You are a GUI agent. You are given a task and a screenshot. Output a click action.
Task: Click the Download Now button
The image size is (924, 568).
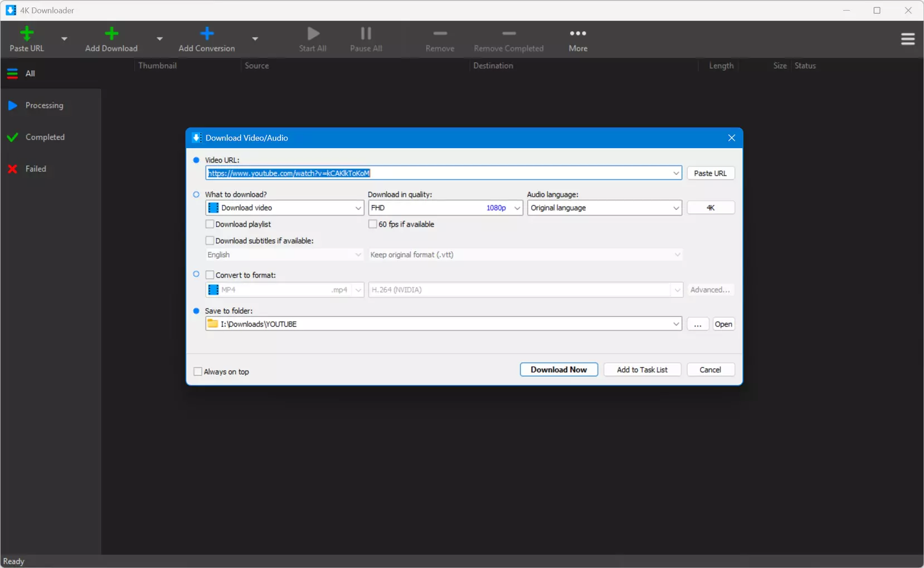pyautogui.click(x=559, y=370)
